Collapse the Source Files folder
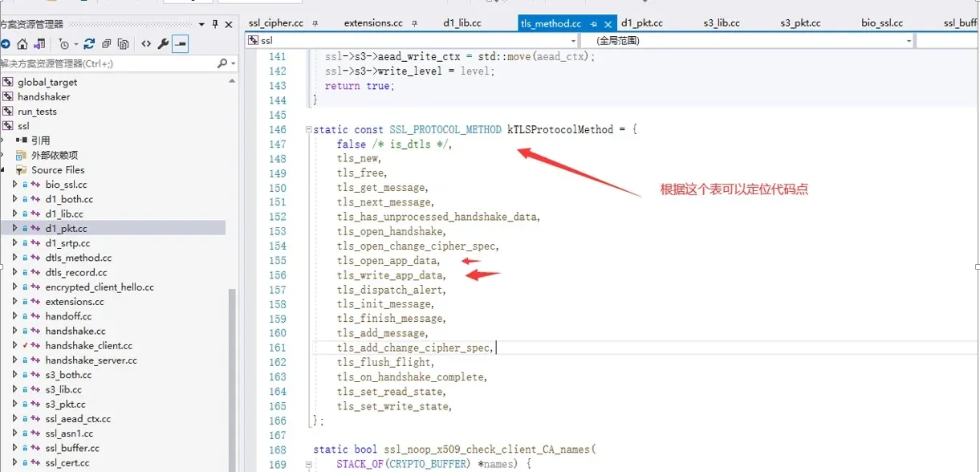 pos(2,170)
